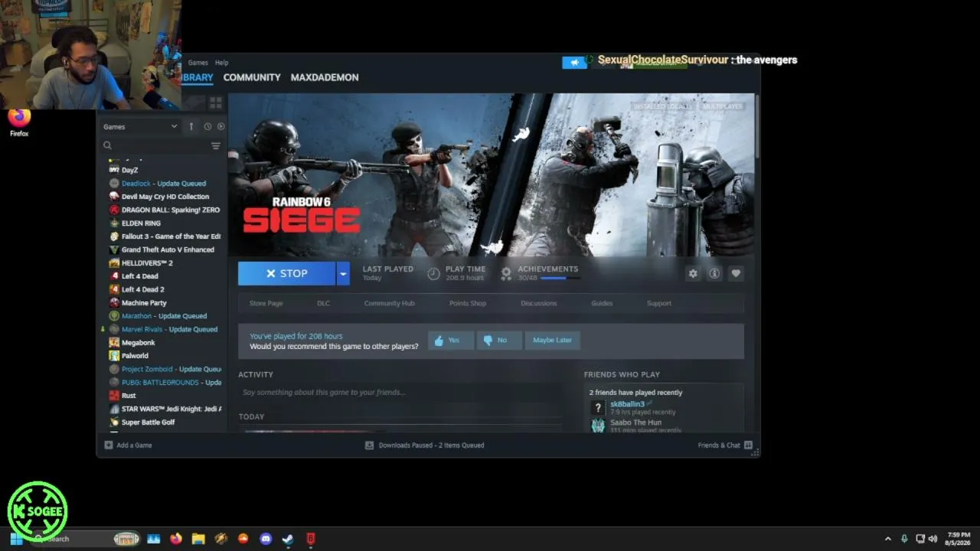Open Discord from the Windows taskbar
The image size is (980, 551).
265,539
